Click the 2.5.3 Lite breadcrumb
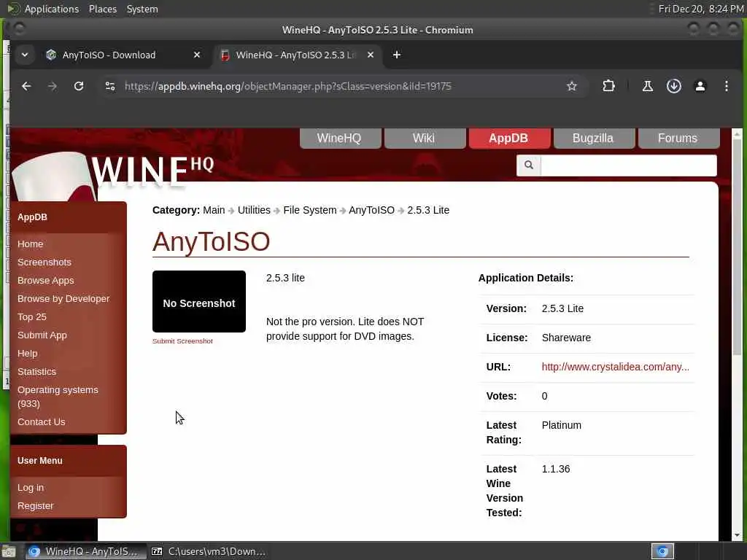The width and height of the screenshot is (747, 560). (x=428, y=210)
